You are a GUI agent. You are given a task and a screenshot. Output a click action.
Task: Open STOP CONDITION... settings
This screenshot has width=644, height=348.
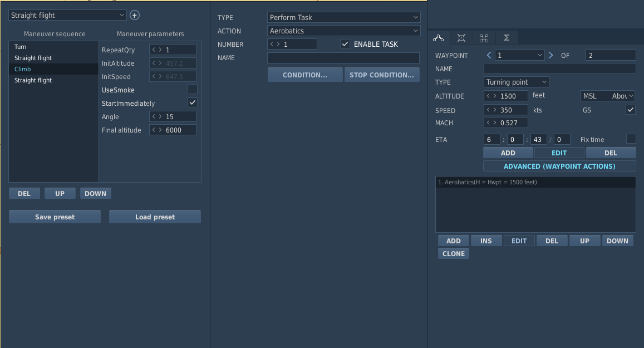click(382, 75)
